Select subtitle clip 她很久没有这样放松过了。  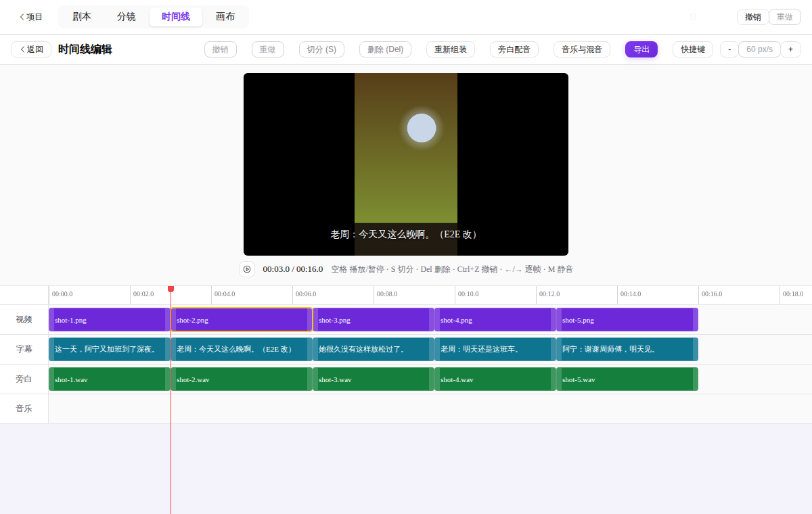point(374,350)
